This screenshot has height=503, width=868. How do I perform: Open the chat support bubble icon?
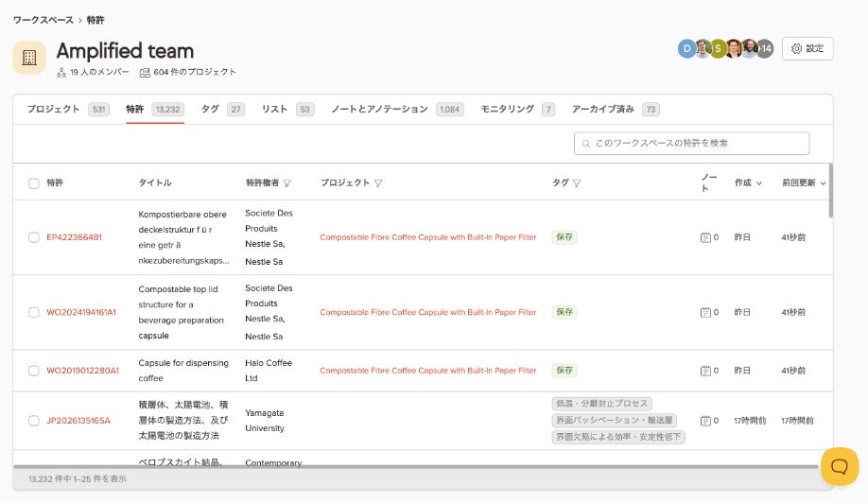point(840,466)
